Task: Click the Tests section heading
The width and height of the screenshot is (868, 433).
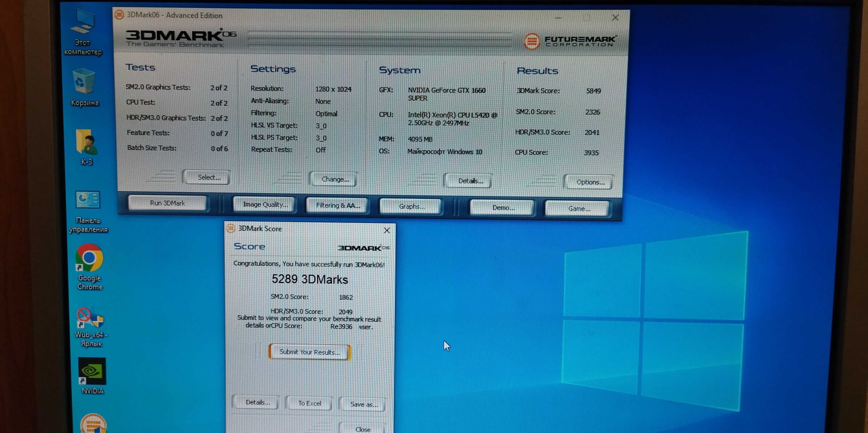Action: (x=140, y=67)
